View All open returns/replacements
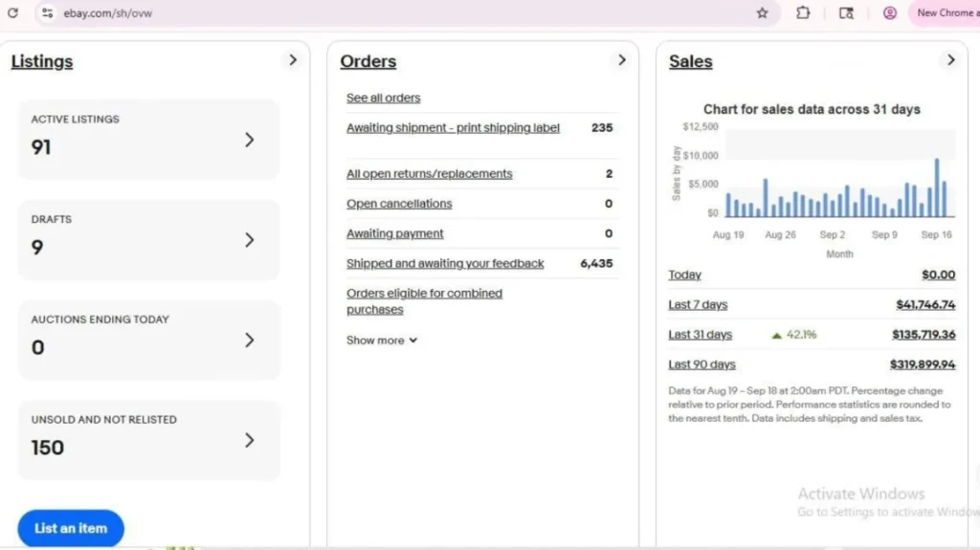Viewport: 980px width, 550px height. click(x=429, y=174)
